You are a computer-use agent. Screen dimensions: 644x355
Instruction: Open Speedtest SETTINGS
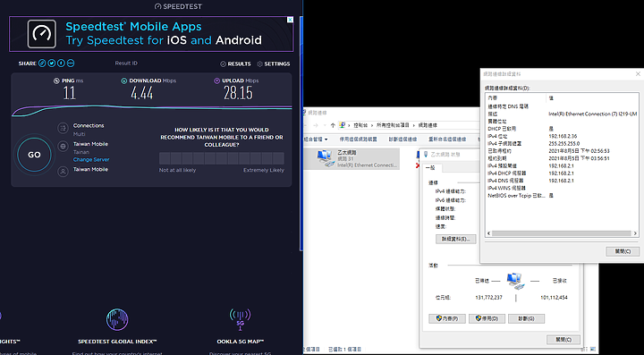click(274, 64)
